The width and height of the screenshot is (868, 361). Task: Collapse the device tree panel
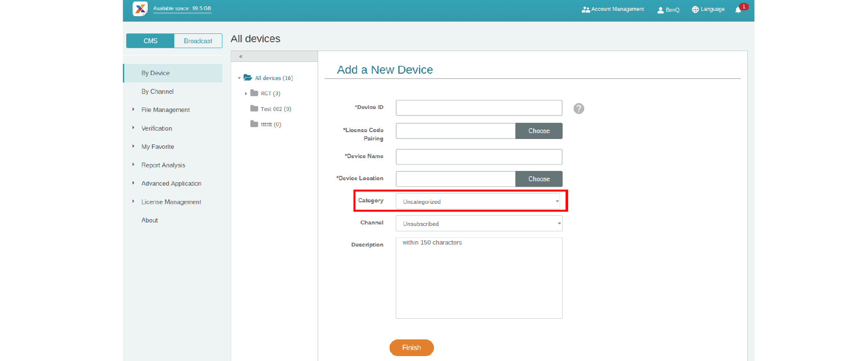(x=241, y=56)
